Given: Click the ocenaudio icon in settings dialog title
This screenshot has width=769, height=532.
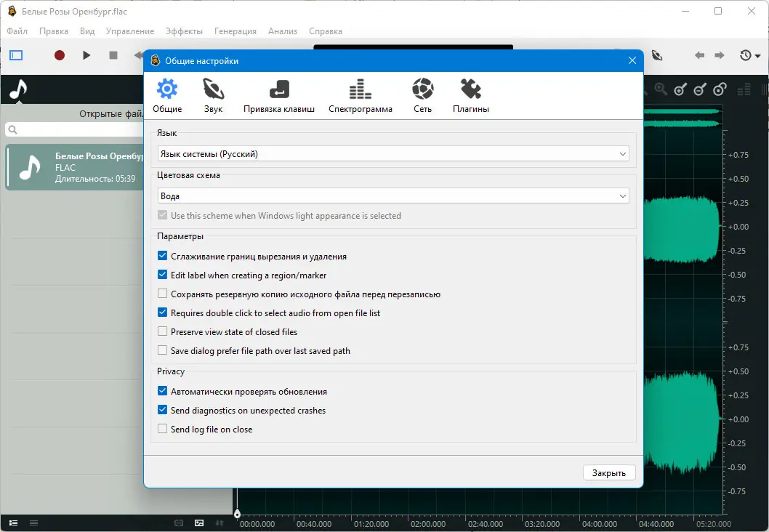Looking at the screenshot, I should (156, 60).
